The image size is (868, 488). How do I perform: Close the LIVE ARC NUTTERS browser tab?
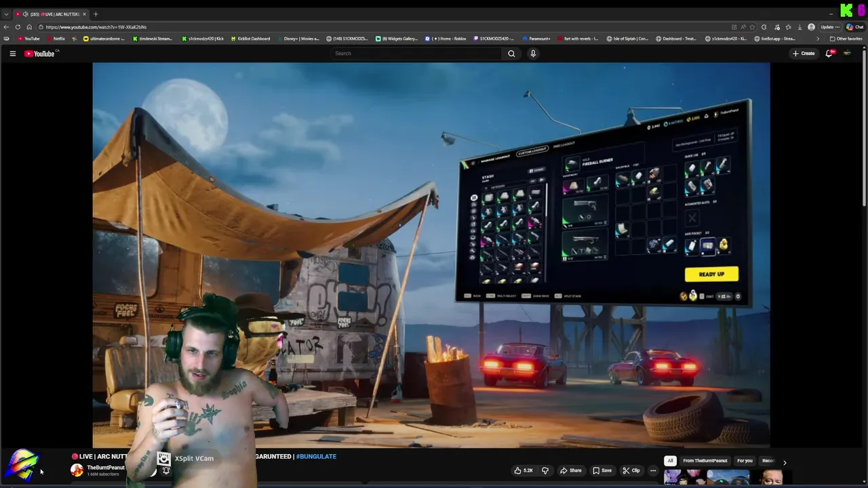(x=84, y=14)
